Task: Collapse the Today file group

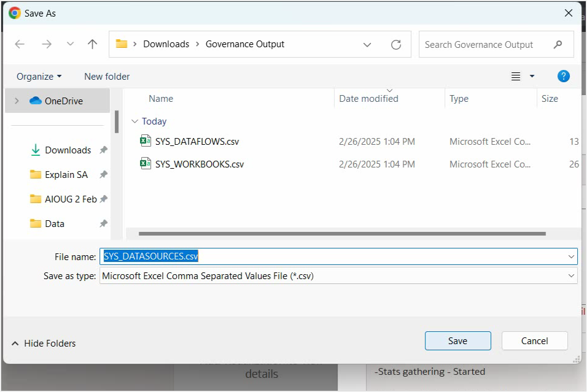Action: point(136,121)
